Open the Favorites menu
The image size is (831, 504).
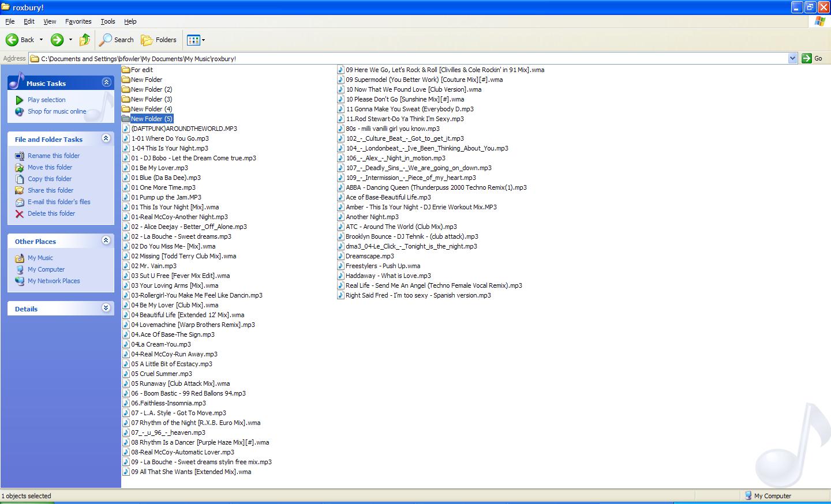[x=78, y=21]
